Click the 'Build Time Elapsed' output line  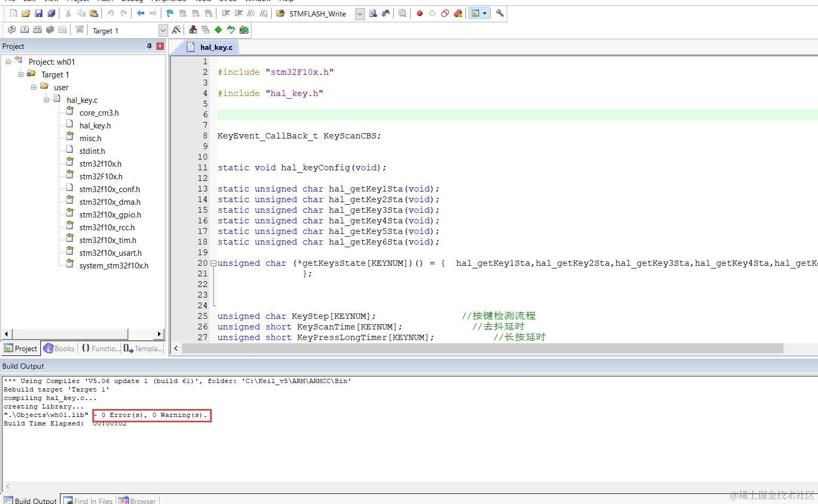(65, 423)
